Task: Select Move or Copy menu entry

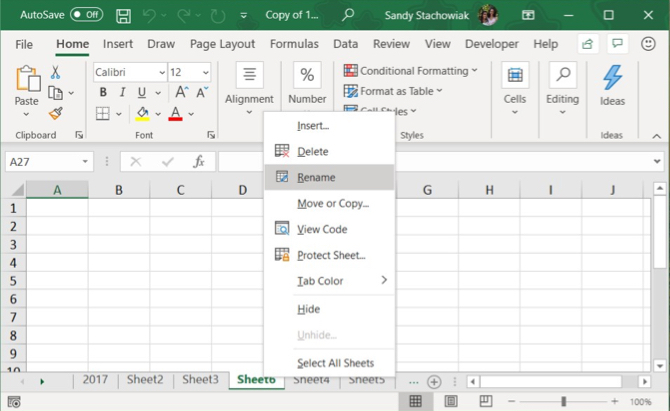Action: (329, 203)
